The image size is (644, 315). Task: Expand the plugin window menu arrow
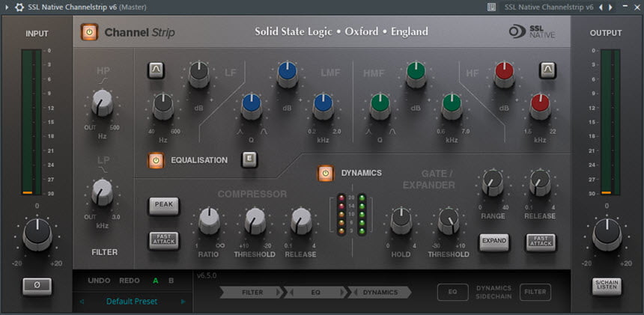(x=7, y=7)
